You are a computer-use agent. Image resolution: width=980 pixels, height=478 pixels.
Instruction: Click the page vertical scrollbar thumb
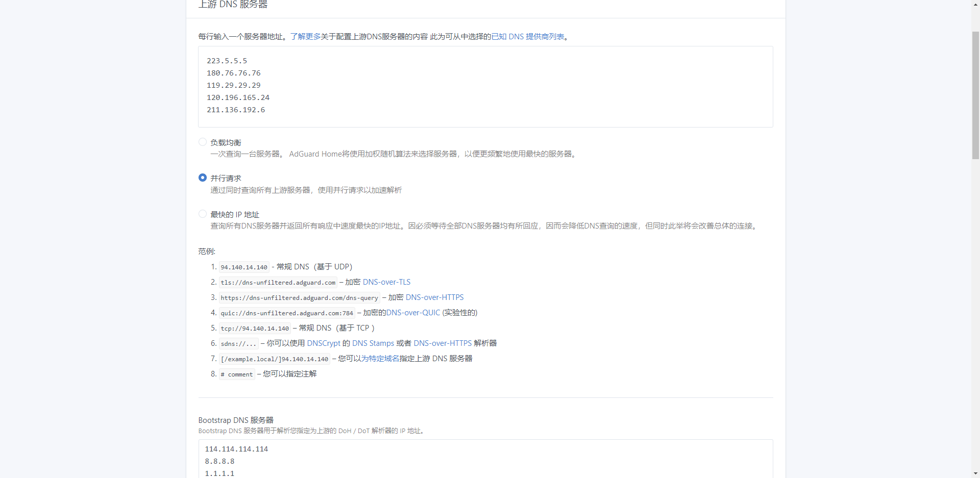(x=975, y=95)
